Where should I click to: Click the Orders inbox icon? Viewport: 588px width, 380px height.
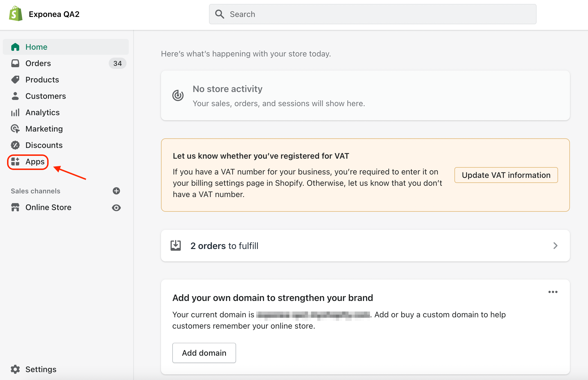(x=15, y=63)
